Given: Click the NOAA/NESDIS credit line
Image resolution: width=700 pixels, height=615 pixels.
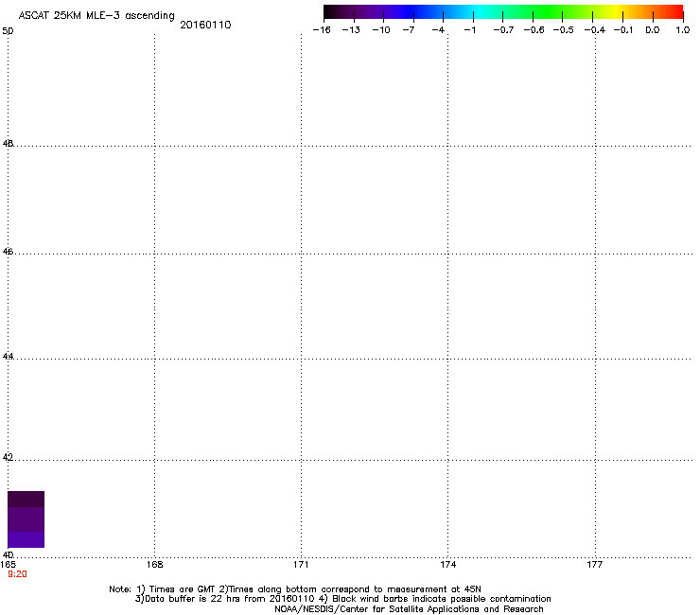Looking at the screenshot, I should [409, 608].
